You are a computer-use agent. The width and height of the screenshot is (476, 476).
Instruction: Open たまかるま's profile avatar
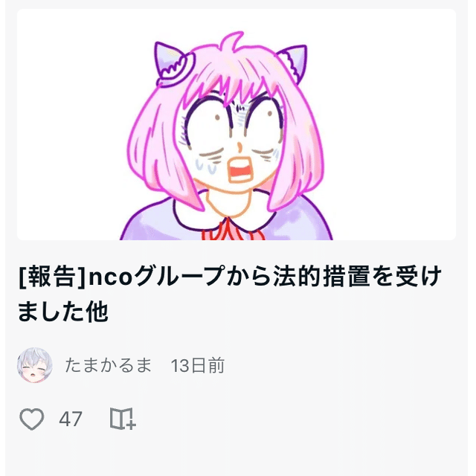(x=35, y=365)
